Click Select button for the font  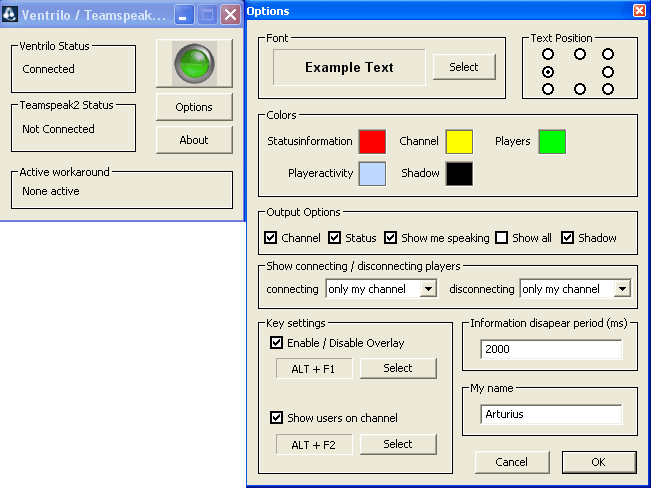click(463, 67)
